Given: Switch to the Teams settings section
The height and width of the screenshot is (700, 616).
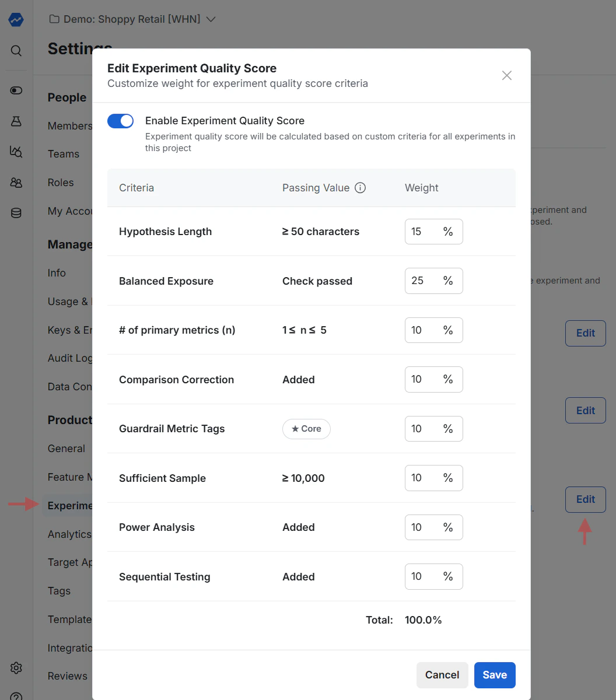Looking at the screenshot, I should [63, 154].
